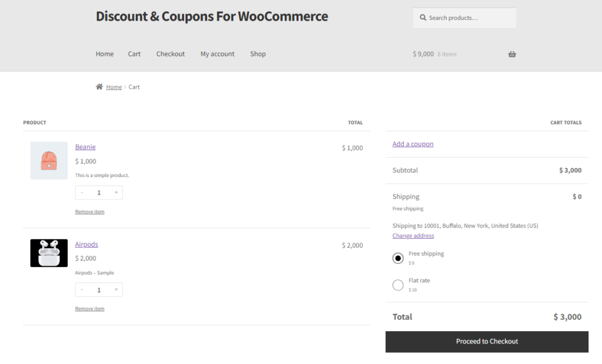Open Change address shipping form
The image size is (602, 364).
tap(413, 236)
